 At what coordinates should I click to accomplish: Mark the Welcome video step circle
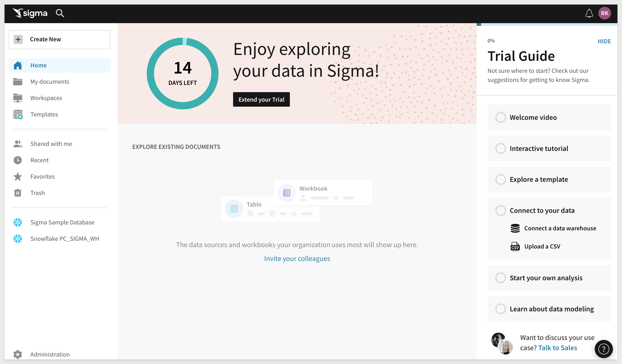click(500, 117)
